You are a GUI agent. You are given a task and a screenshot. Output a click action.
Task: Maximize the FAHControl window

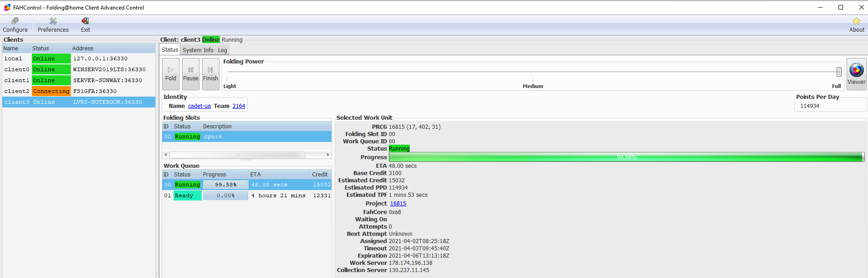(841, 7)
